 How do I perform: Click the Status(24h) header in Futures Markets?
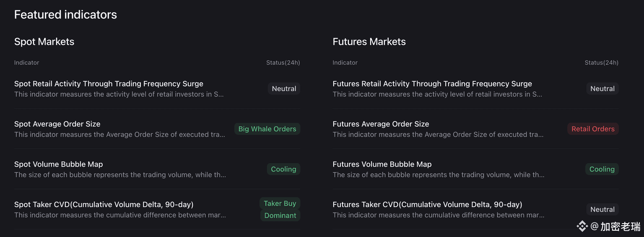(x=601, y=62)
